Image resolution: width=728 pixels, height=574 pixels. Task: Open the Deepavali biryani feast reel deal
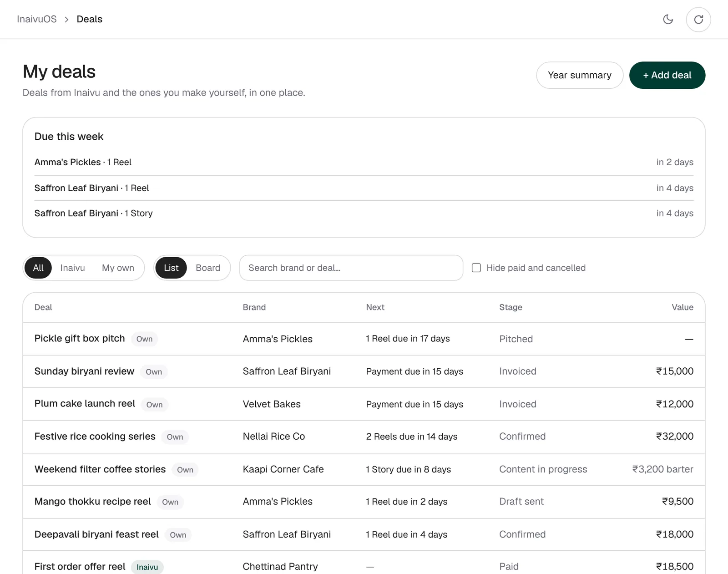96,534
